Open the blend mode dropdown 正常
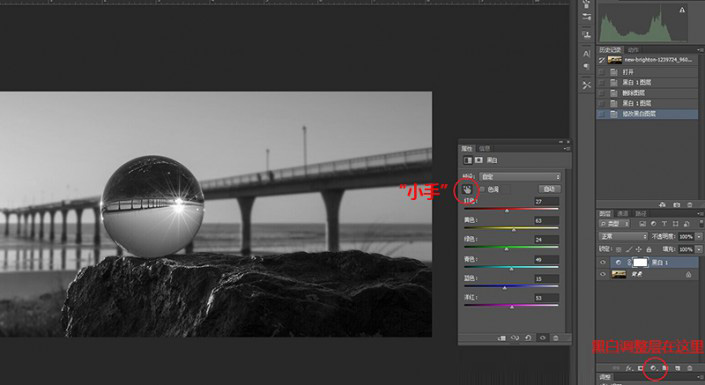This screenshot has height=385, width=705. click(x=623, y=236)
